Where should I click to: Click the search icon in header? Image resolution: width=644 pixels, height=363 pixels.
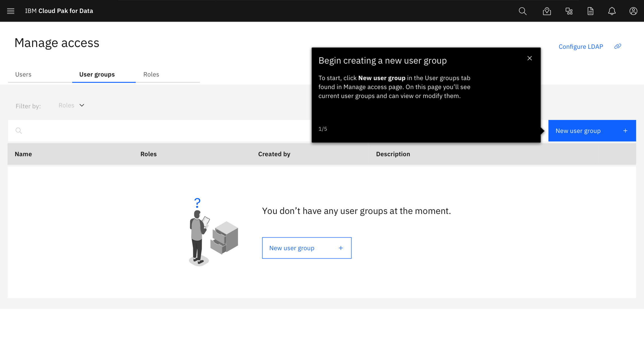coord(522,11)
